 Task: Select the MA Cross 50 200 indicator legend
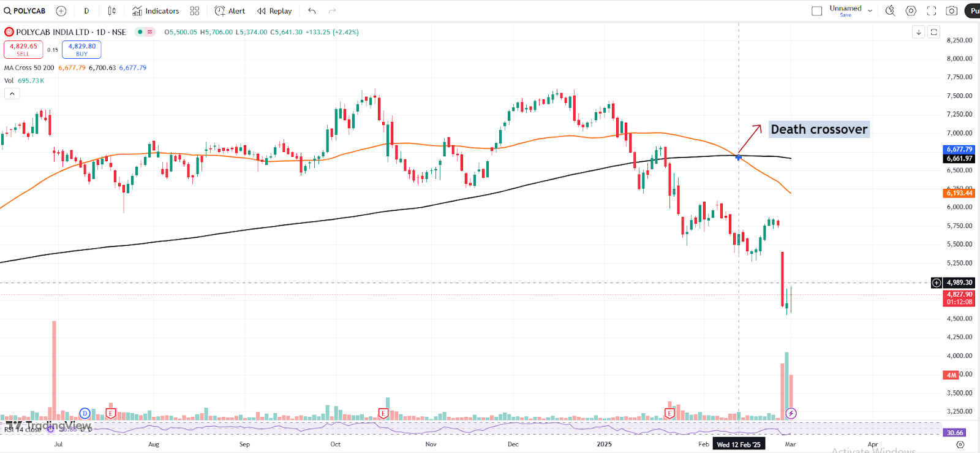point(29,68)
